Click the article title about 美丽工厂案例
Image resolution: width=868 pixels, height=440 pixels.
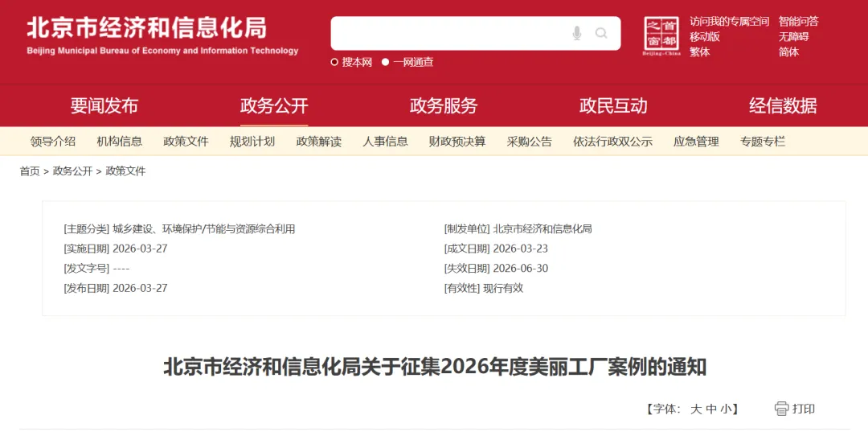coord(435,367)
